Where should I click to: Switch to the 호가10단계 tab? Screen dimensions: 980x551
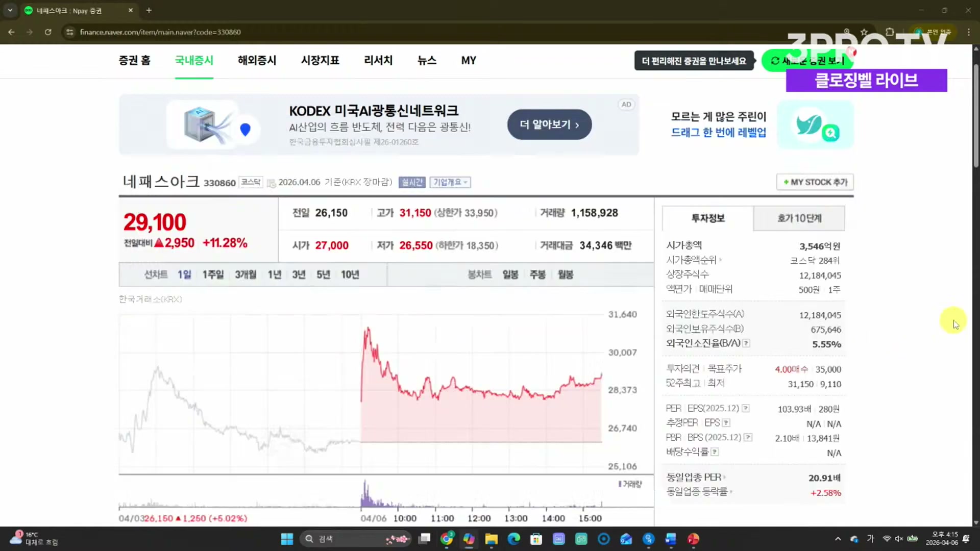(799, 218)
